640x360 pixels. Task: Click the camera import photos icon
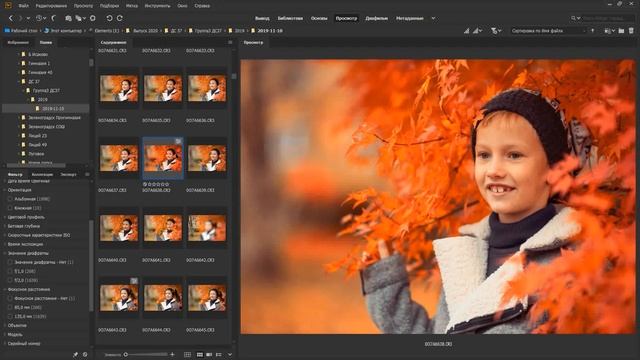[68, 18]
